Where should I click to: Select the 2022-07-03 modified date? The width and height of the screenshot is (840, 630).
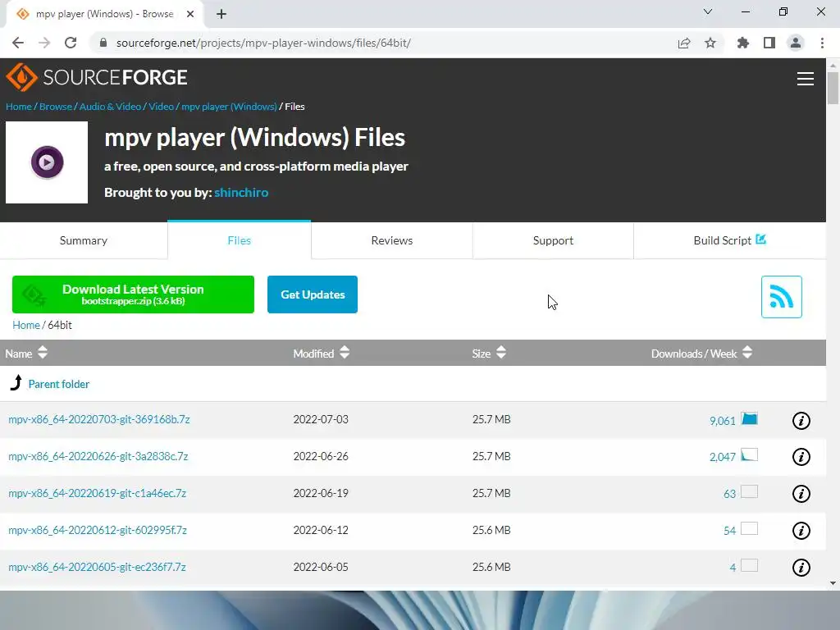pos(321,419)
